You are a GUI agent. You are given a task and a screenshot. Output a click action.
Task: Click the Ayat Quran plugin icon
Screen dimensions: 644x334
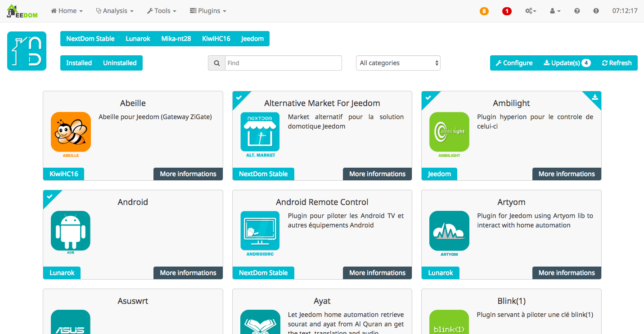point(260,322)
